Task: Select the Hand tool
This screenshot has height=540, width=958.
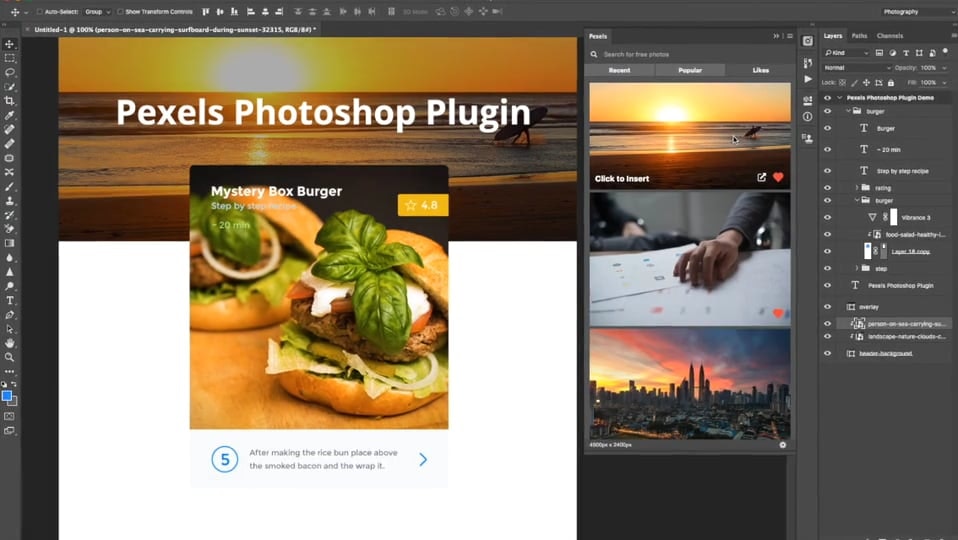Action: 10,343
